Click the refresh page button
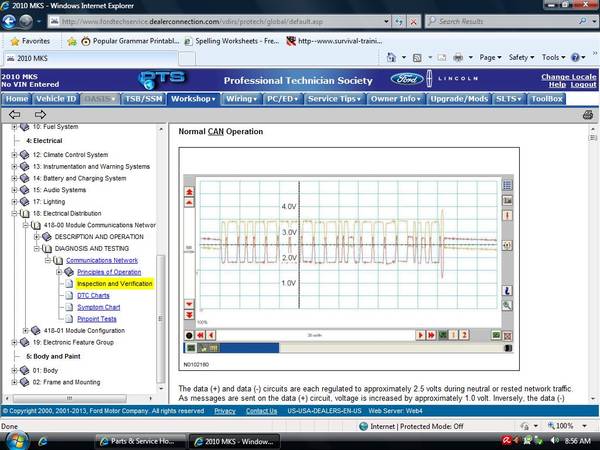600x450 pixels. [399, 22]
